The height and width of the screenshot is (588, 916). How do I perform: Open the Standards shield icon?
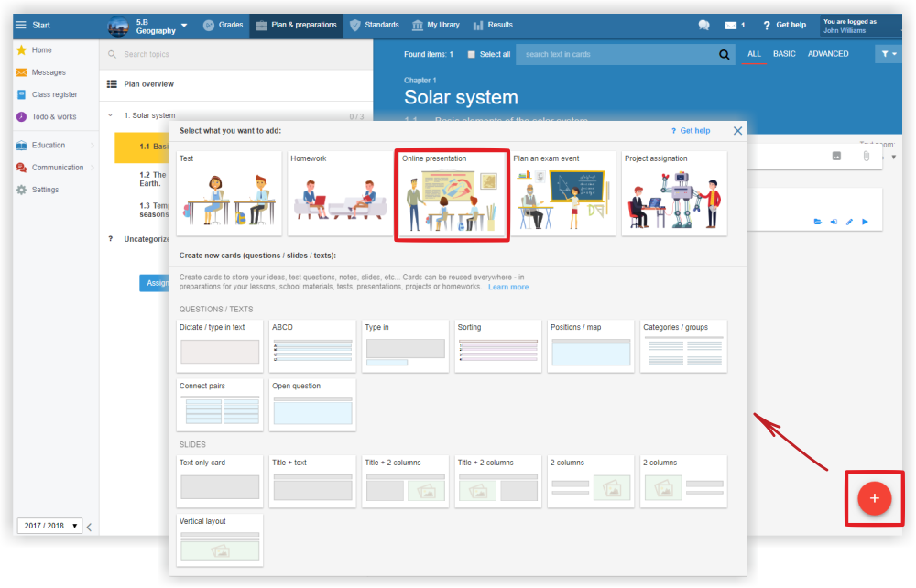pos(354,25)
